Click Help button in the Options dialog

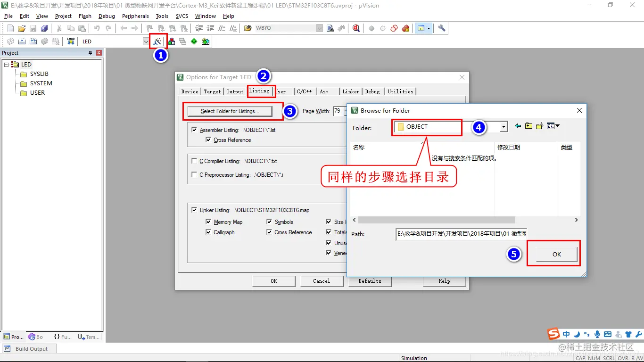[x=444, y=281]
